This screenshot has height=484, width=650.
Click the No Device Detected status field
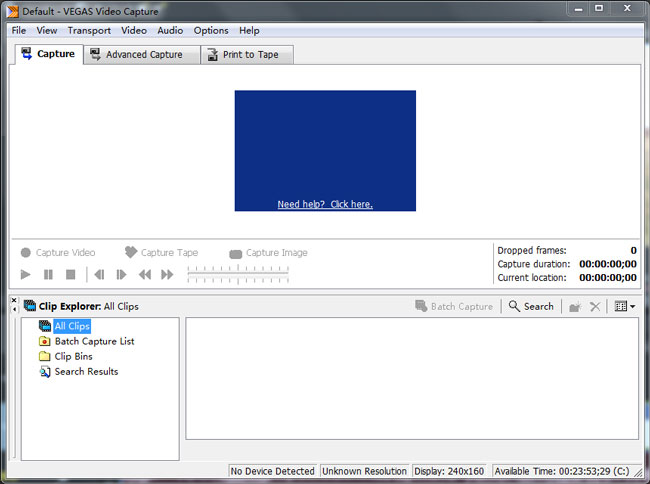tap(272, 471)
